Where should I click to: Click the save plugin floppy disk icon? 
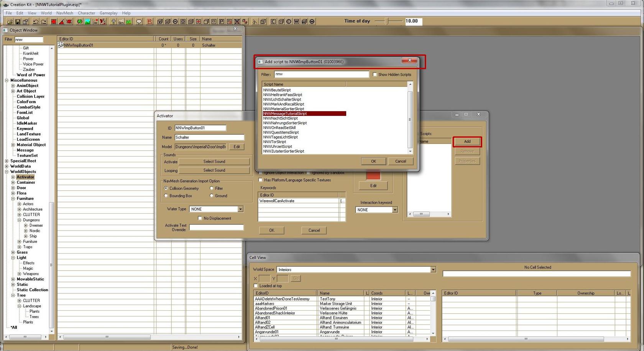point(18,21)
